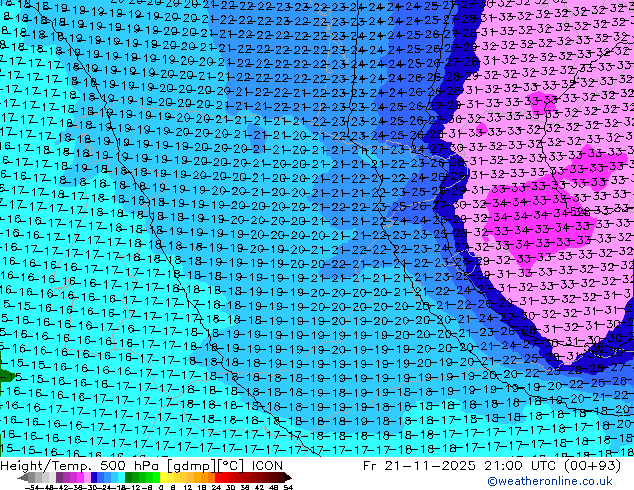634x490 pixels.
Task: Select the '[gdmp]' unit label
Action: click(x=190, y=466)
